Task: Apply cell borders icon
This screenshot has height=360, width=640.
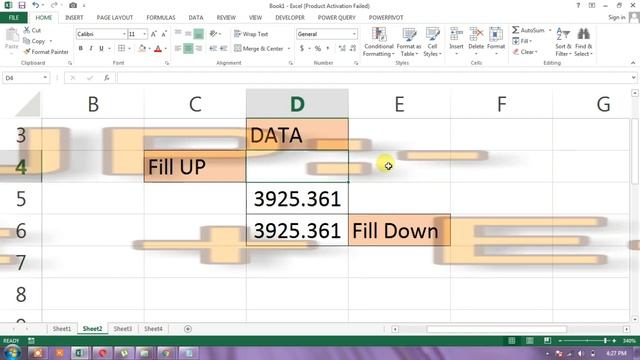Action: tap(121, 49)
